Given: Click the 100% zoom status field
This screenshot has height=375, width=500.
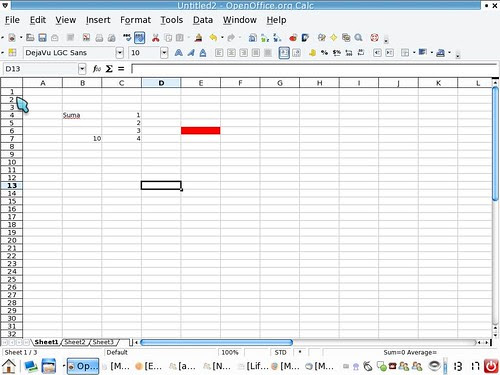Looking at the screenshot, I should (x=230, y=352).
